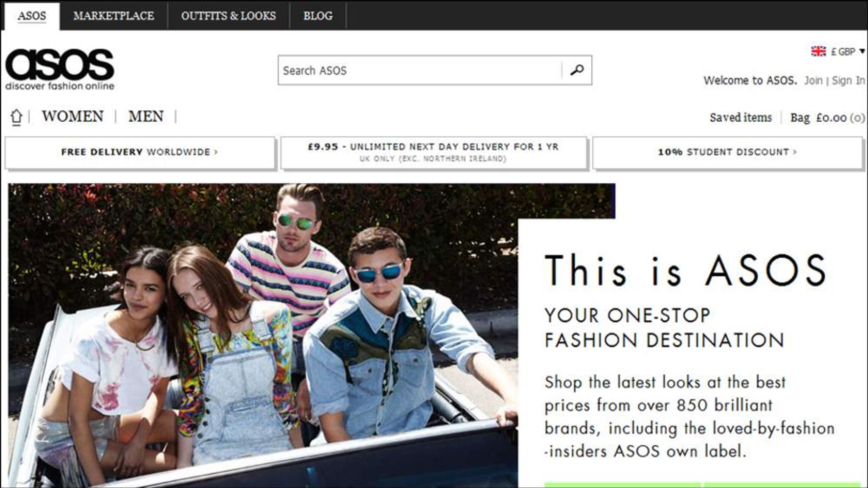Switch to the MARKETPLACE tab
Screen dimensions: 868x488
pyautogui.click(x=114, y=16)
